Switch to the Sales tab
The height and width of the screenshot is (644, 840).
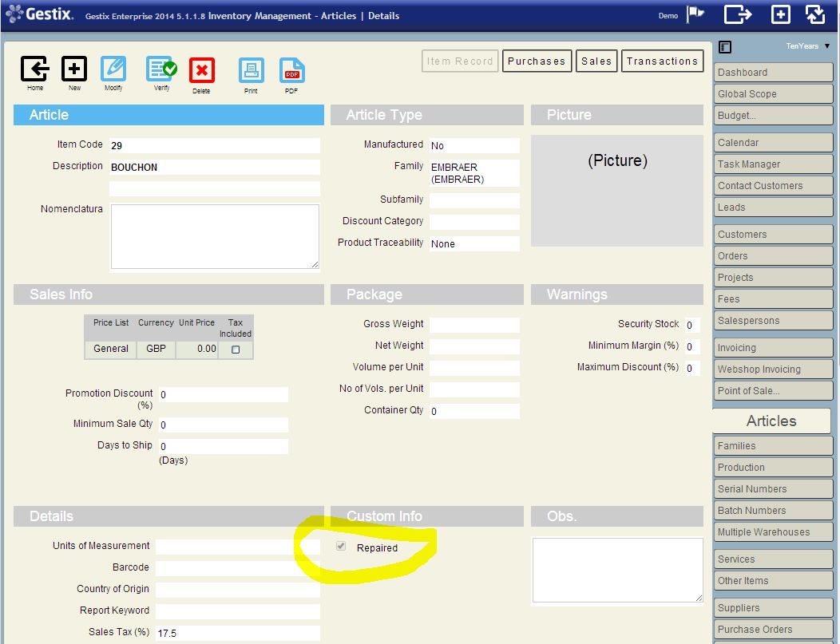(x=596, y=61)
